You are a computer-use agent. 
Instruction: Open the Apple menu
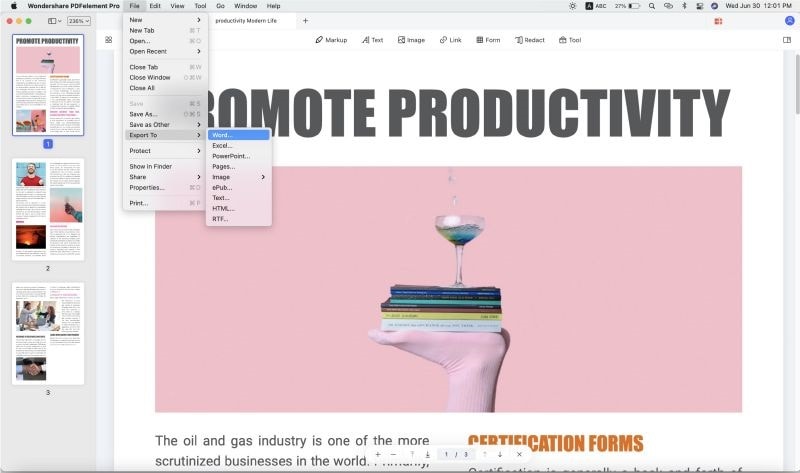point(14,6)
